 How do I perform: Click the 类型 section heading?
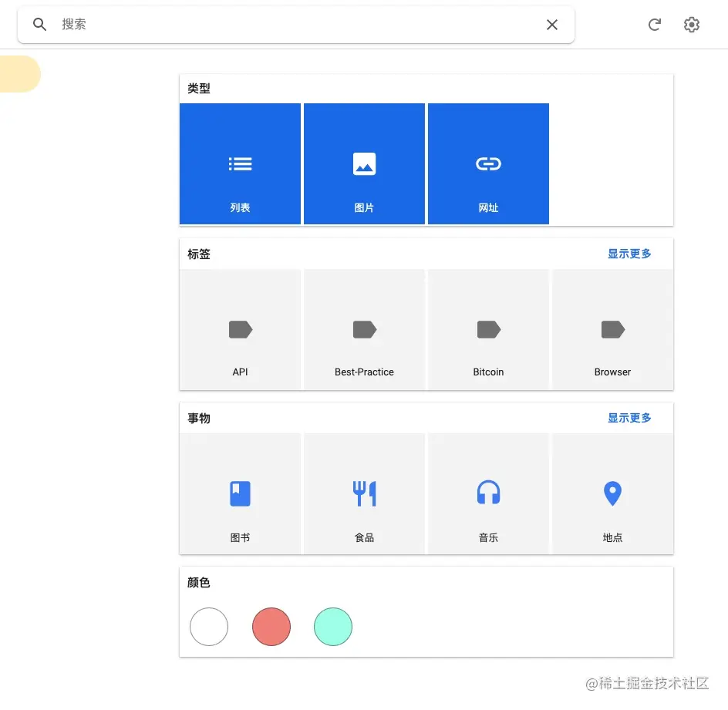point(199,88)
